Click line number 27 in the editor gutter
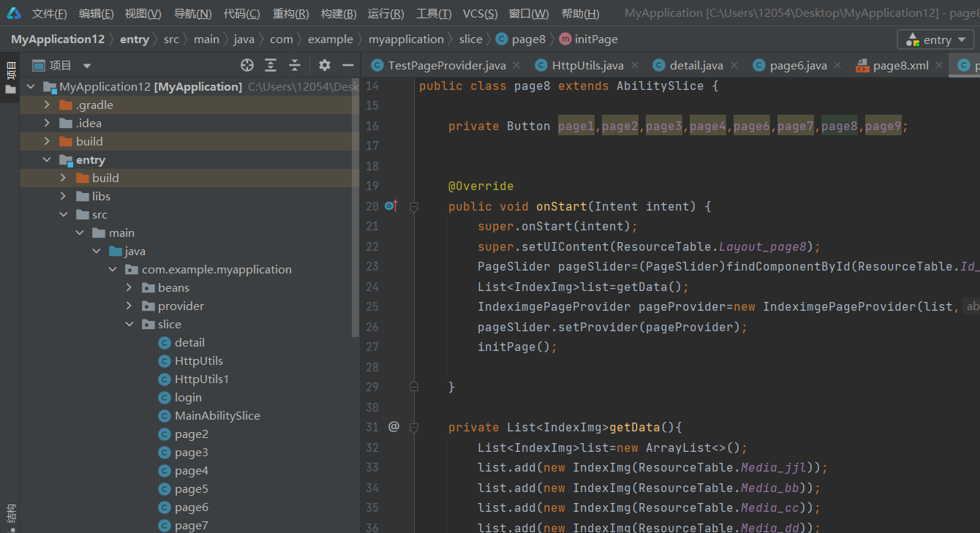Viewport: 980px width, 533px height. pyautogui.click(x=372, y=347)
